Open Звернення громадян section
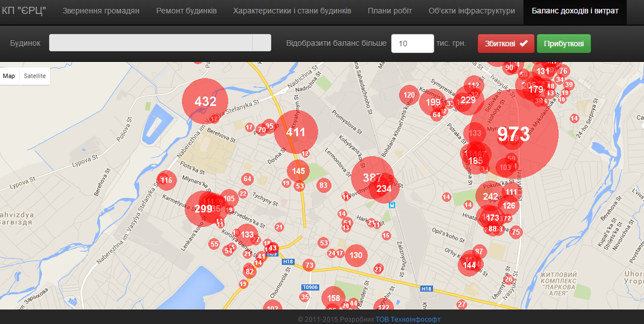The height and width of the screenshot is (324, 644). click(x=101, y=11)
